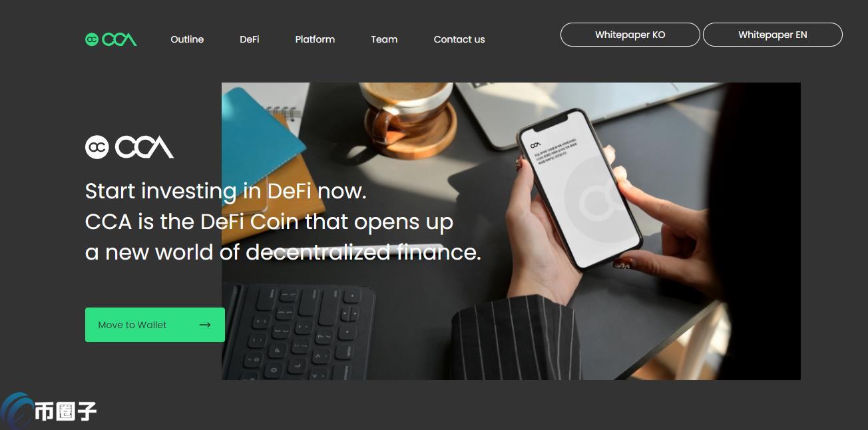Click the green circular CC emblem in navbar

pyautogui.click(x=92, y=40)
